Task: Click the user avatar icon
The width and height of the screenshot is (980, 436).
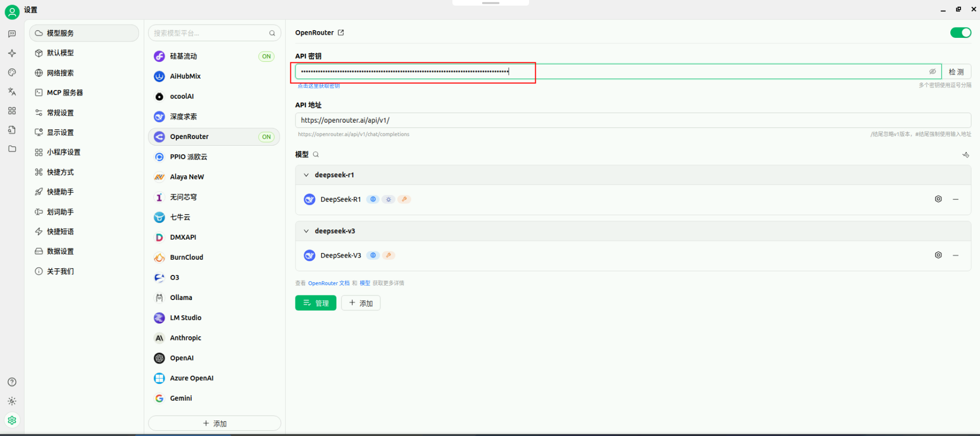Action: pyautogui.click(x=12, y=12)
